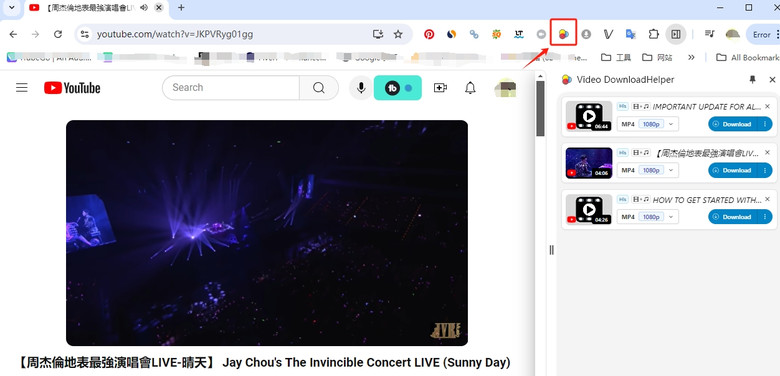Click the side panel resize handle
This screenshot has width=780, height=376.
551,250
